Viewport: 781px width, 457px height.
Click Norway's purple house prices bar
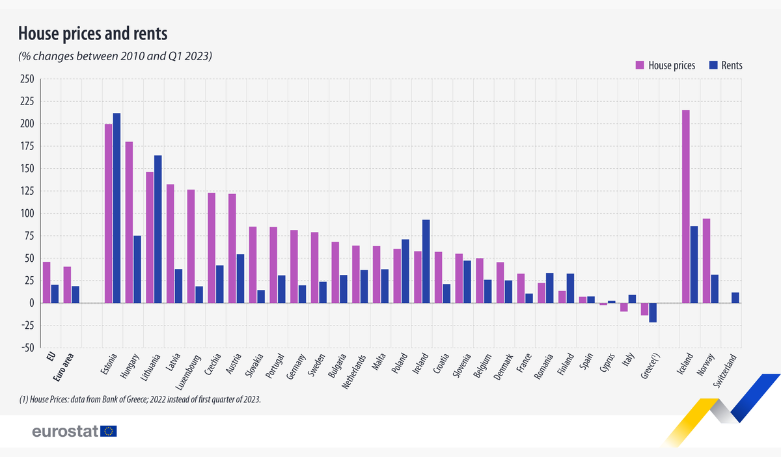pyautogui.click(x=706, y=261)
